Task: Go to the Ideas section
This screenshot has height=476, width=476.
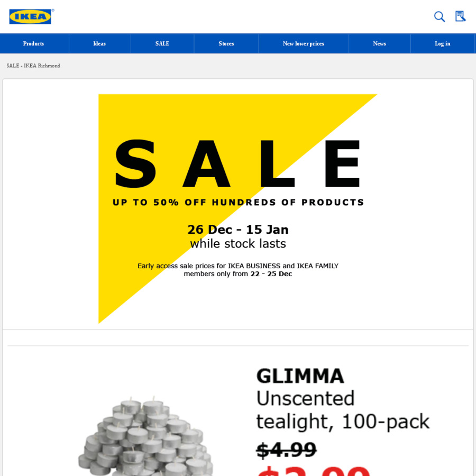Action: 99,44
